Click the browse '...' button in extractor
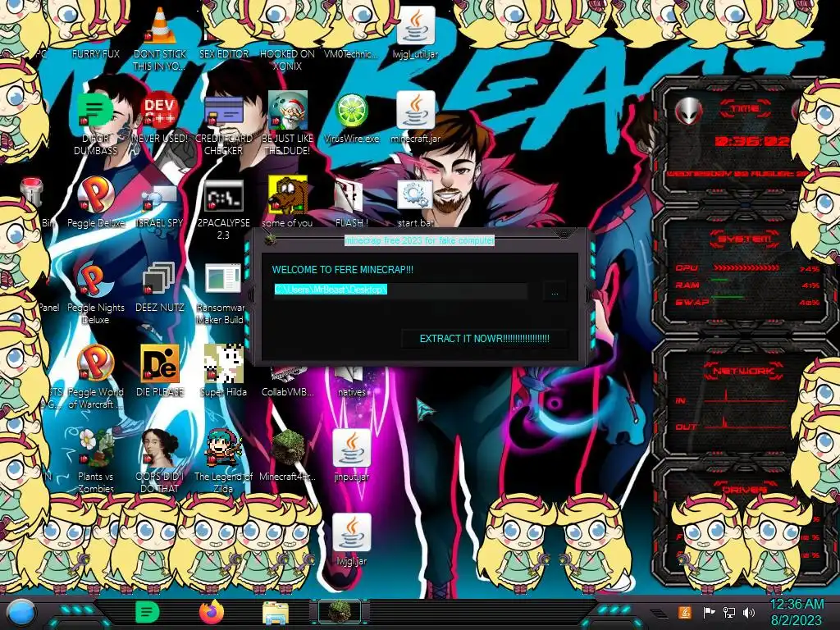 point(555,293)
